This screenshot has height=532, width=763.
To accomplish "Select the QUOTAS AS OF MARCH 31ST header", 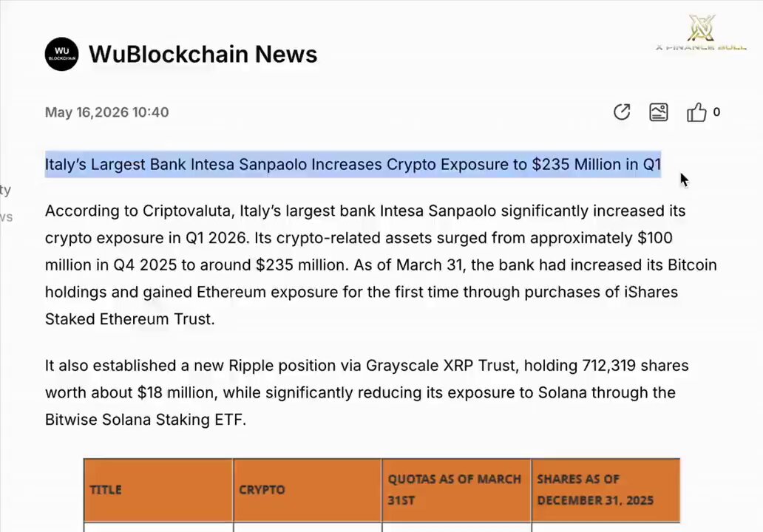I will [x=456, y=490].
